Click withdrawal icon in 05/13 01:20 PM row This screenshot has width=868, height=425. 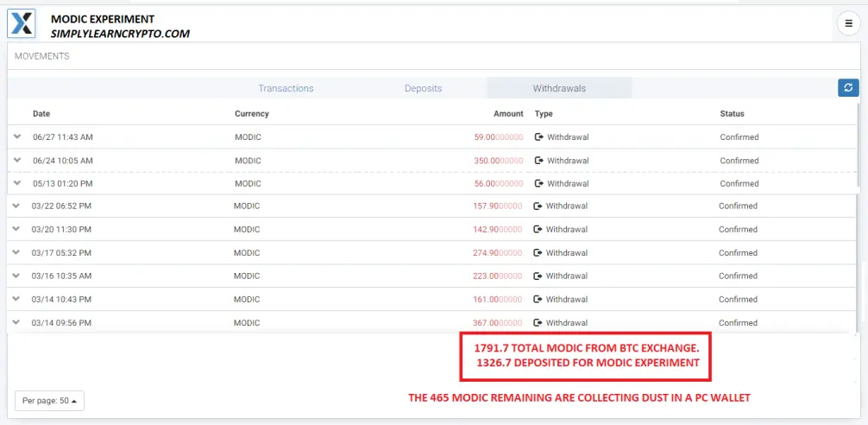point(539,183)
